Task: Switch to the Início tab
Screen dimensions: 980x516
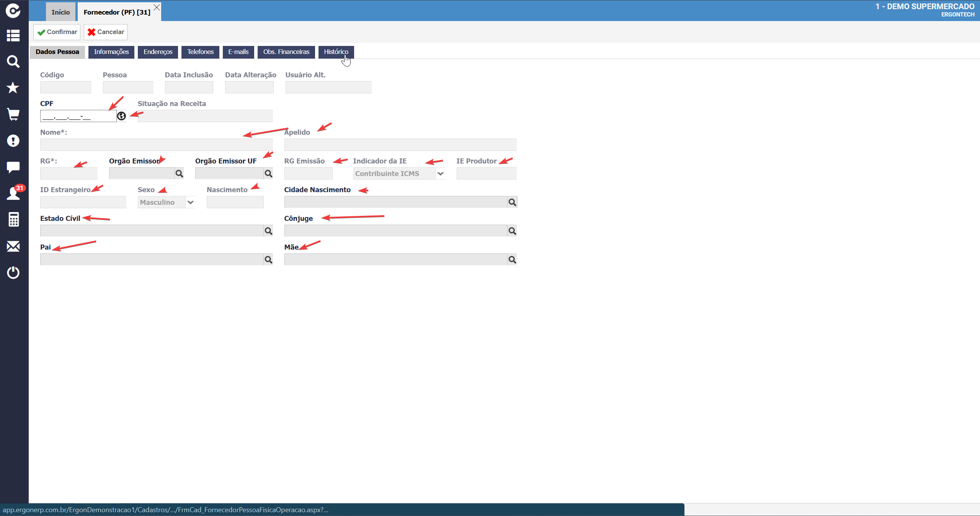Action: tap(60, 12)
